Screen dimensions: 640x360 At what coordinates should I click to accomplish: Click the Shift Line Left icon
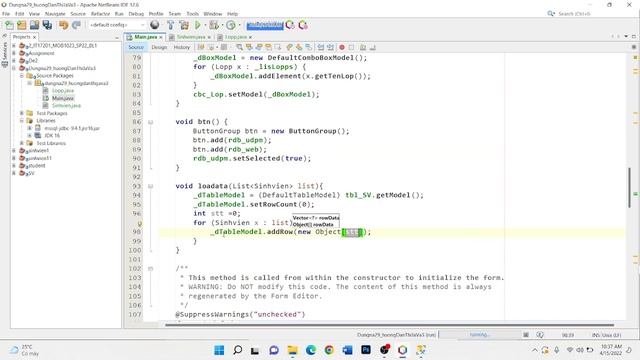pyautogui.click(x=321, y=47)
